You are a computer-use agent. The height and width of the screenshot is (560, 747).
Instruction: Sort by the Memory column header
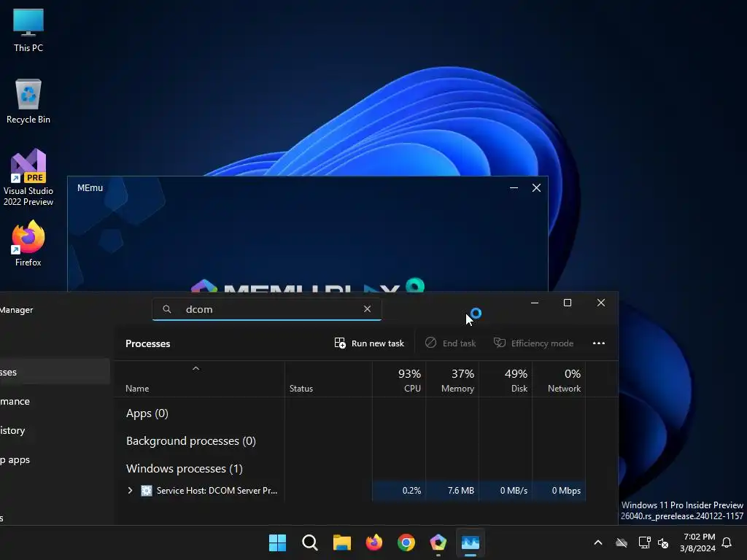(x=452, y=380)
